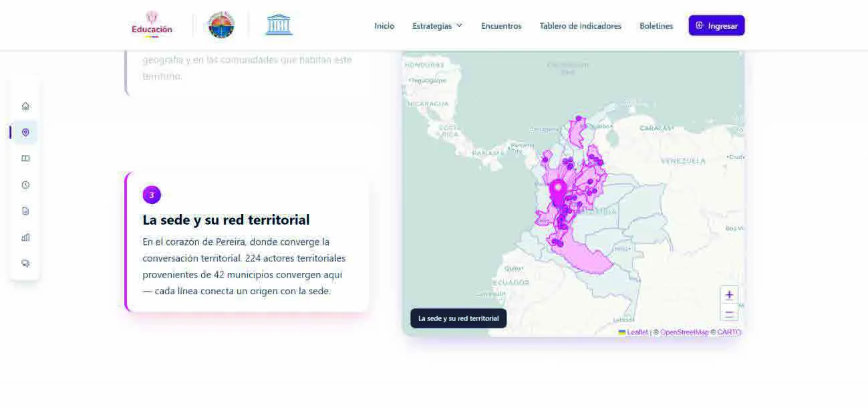Select the map pin icon in the sidebar

[x=25, y=132]
